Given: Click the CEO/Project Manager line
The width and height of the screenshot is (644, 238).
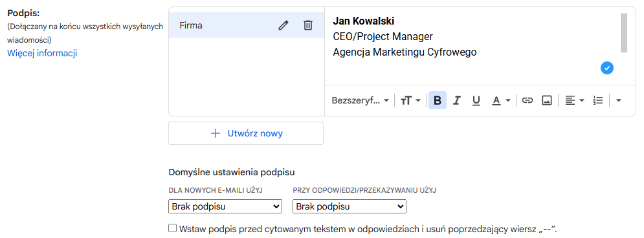Looking at the screenshot, I should tap(383, 36).
